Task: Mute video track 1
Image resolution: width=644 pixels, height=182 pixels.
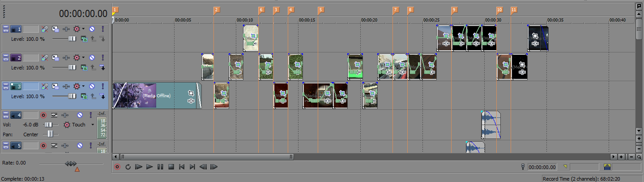Action: coord(92,29)
